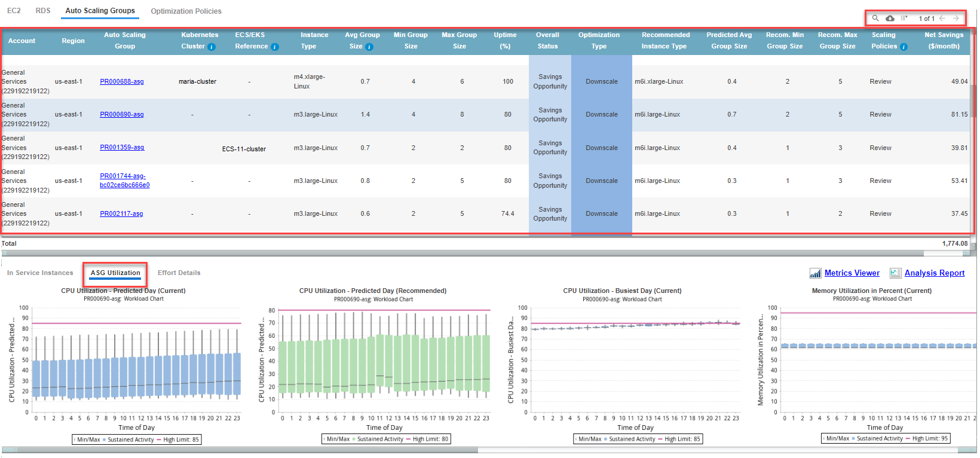
Task: Click the cloud download icon
Action: tap(890, 19)
